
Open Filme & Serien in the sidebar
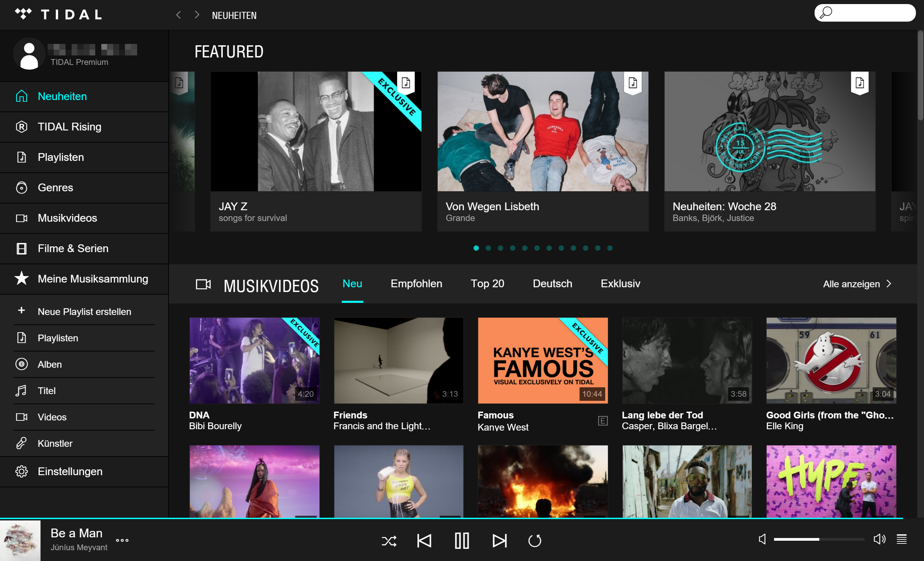click(21, 248)
